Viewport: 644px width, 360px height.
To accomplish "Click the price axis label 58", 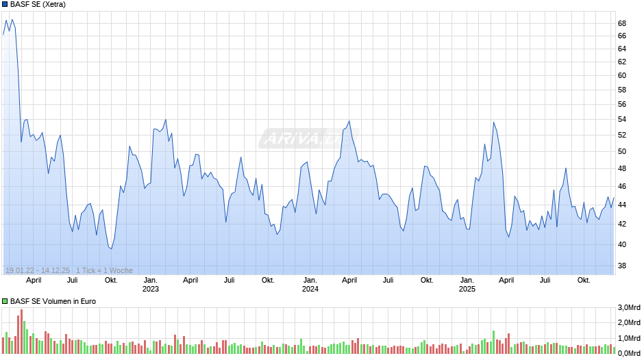I will coord(622,90).
